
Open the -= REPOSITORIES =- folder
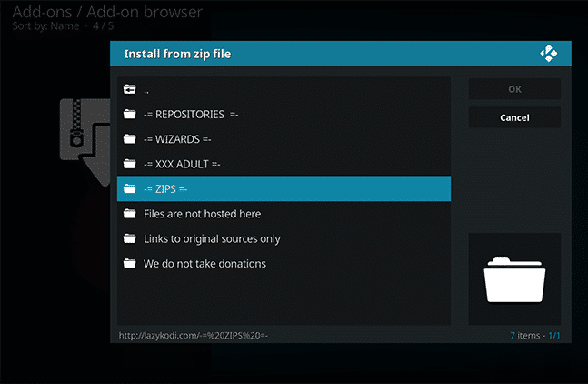(x=284, y=114)
